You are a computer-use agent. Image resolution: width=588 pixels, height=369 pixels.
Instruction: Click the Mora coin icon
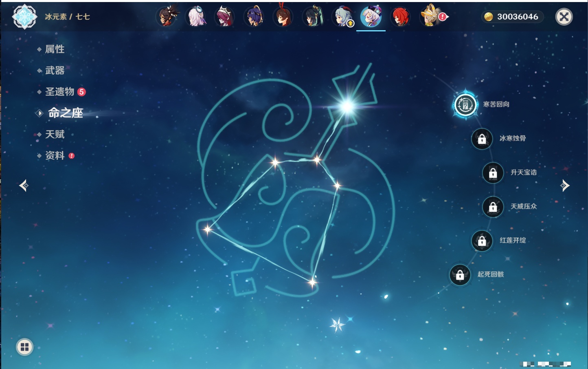coord(488,17)
